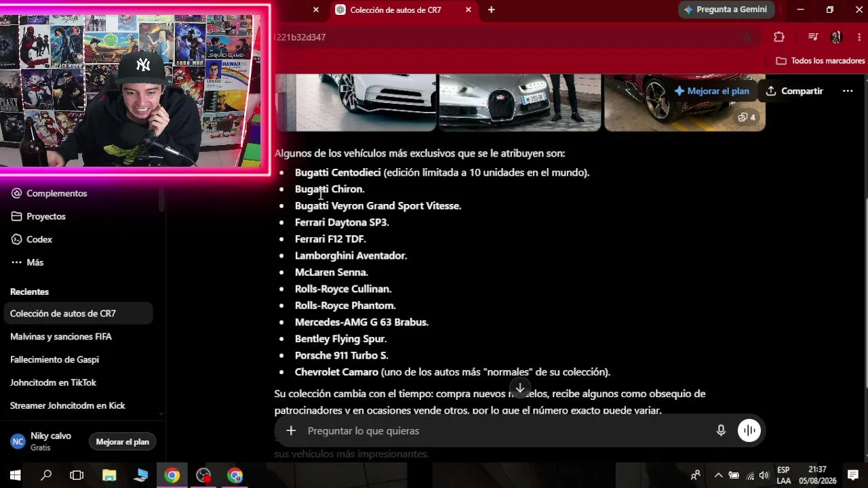Open the silver Bugatti Chiron thumbnail
The height and width of the screenshot is (488, 868).
pyautogui.click(x=519, y=102)
